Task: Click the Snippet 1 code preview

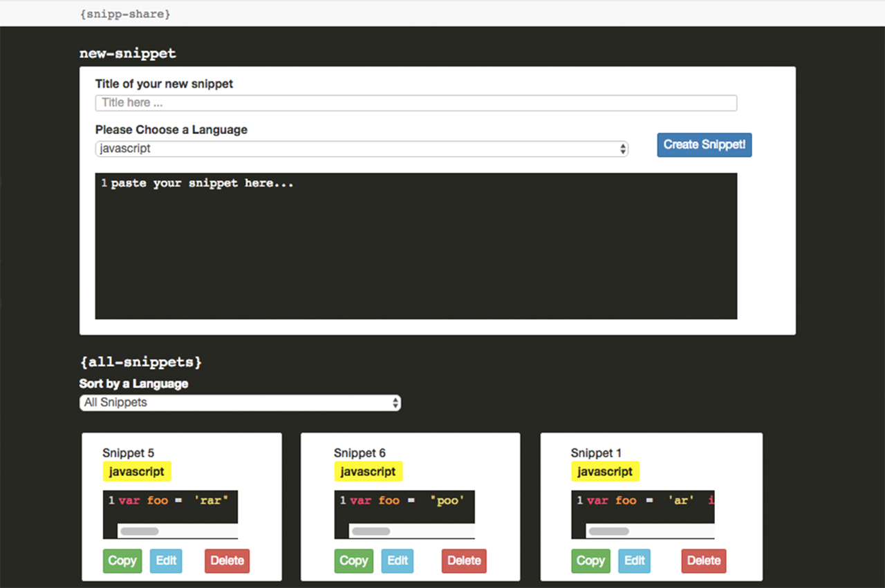Action: [x=643, y=514]
